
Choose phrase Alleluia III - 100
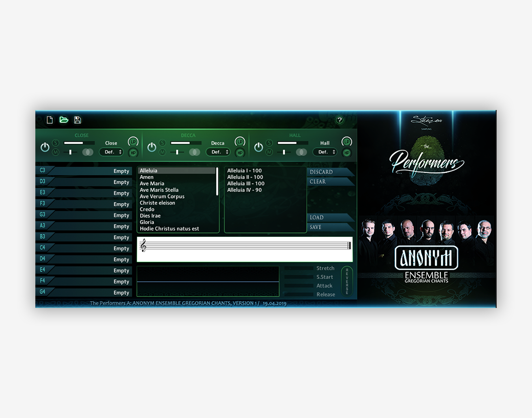click(x=246, y=184)
